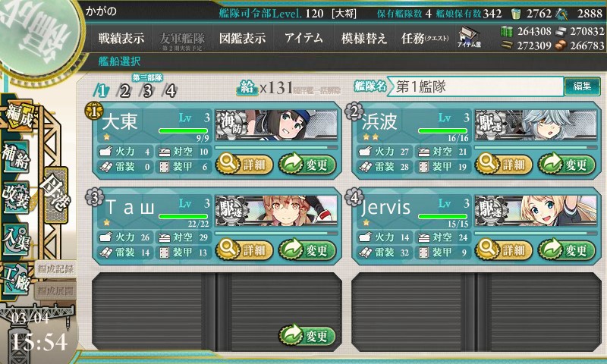Viewport: 607px width, 364px height.
Task: Switch to fleet tab 4
Action: click(x=170, y=91)
